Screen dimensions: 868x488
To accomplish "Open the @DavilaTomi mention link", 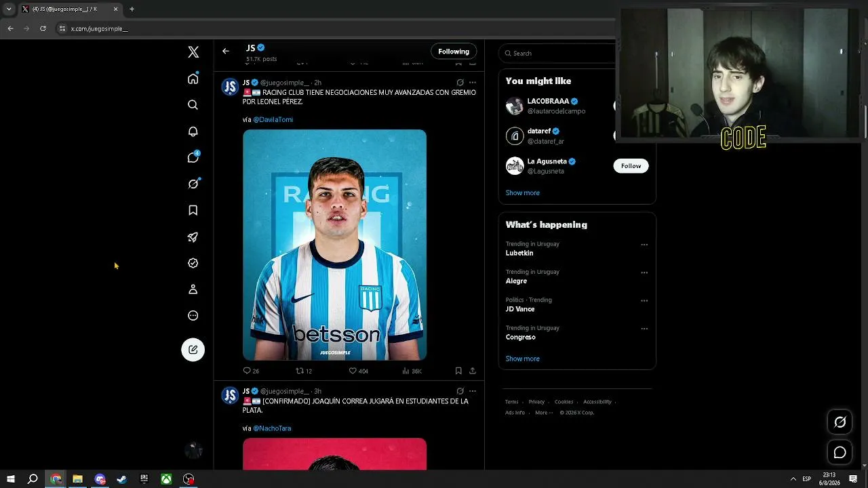I will tap(273, 120).
